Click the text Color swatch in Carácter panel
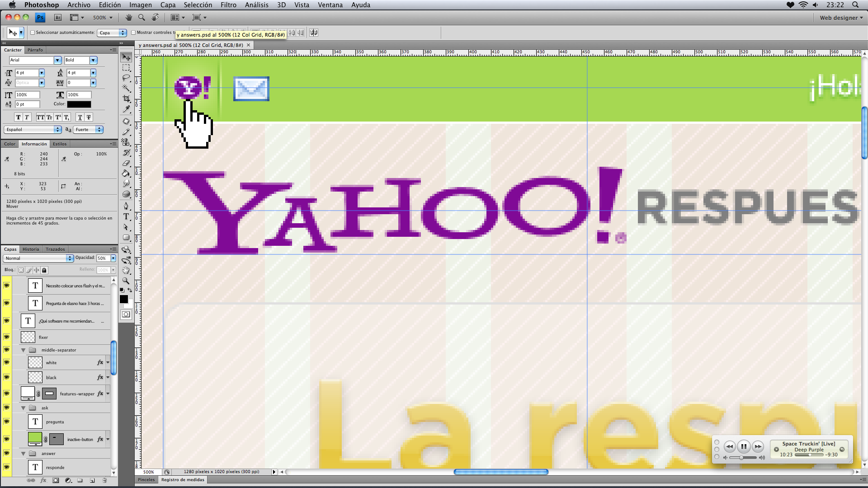This screenshot has height=488, width=868. coord(79,104)
